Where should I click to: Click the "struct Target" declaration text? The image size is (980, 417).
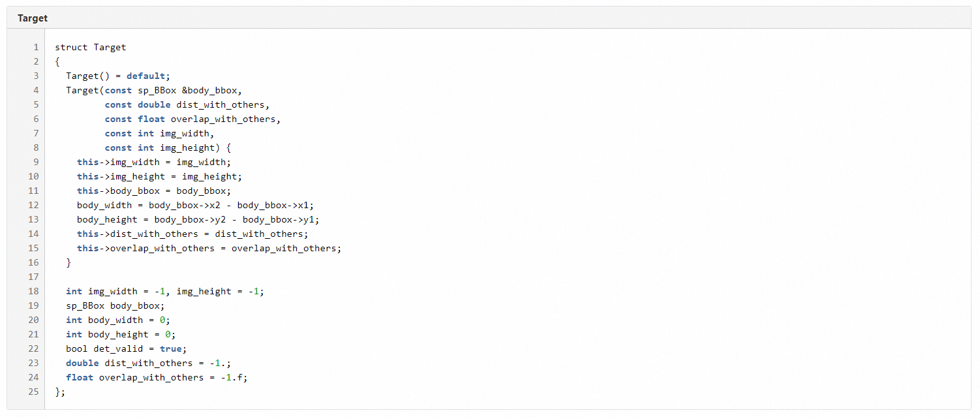[90, 47]
